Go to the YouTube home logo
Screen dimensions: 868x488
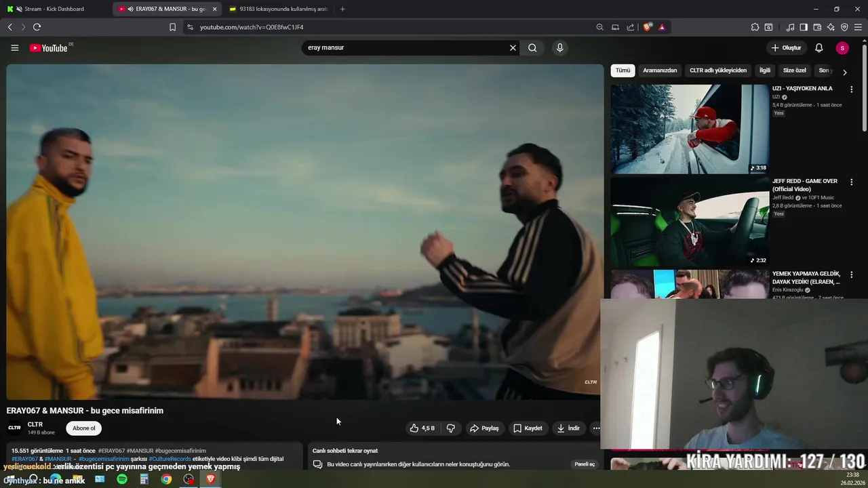click(x=48, y=48)
